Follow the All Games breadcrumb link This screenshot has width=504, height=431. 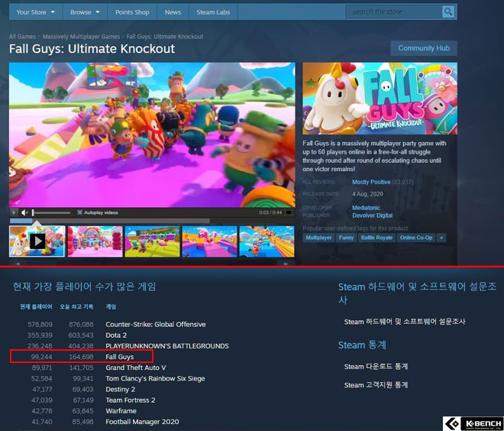coord(22,37)
